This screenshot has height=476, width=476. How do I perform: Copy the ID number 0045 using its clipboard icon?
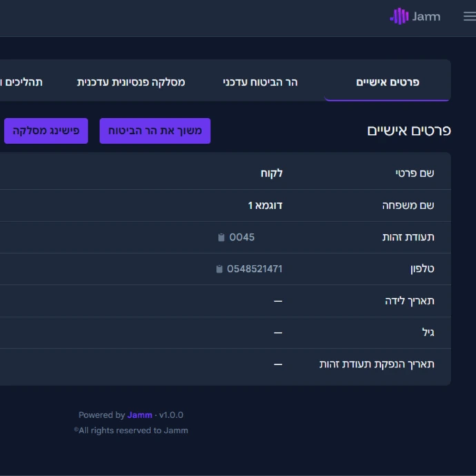click(x=221, y=237)
